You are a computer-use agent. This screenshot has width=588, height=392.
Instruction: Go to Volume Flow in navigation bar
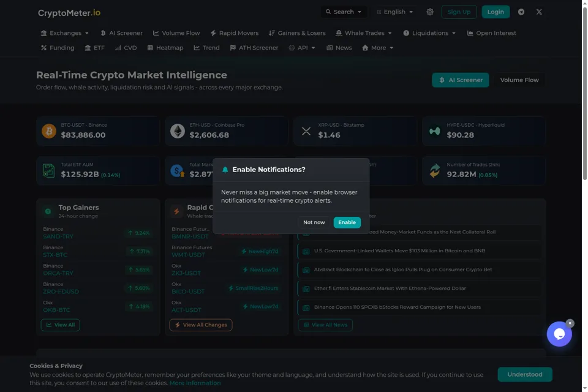tap(176, 33)
